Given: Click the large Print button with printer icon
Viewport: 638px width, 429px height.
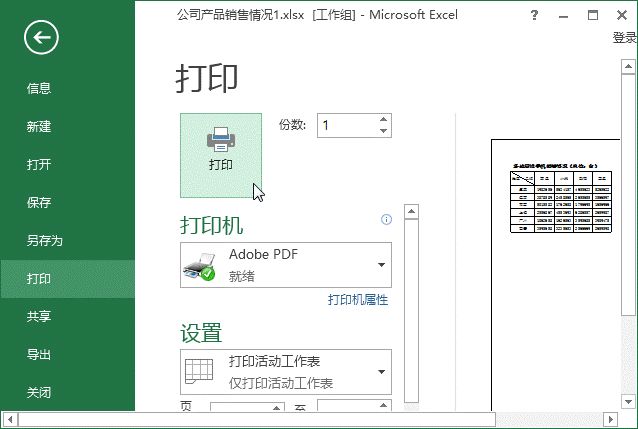Looking at the screenshot, I should pos(221,155).
